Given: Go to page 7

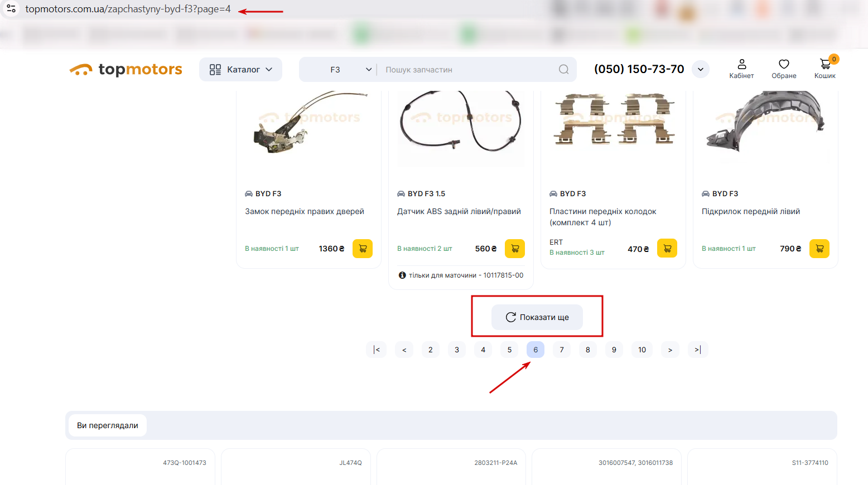Looking at the screenshot, I should tap(562, 350).
